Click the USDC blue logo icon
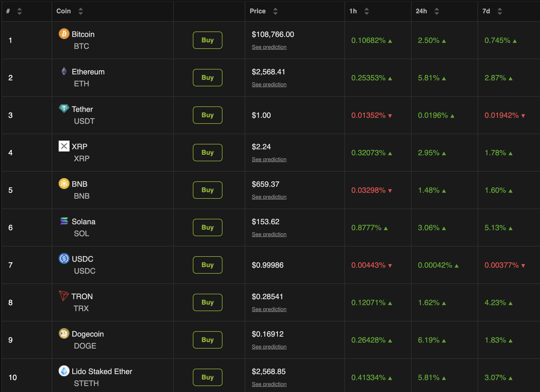 [x=64, y=258]
